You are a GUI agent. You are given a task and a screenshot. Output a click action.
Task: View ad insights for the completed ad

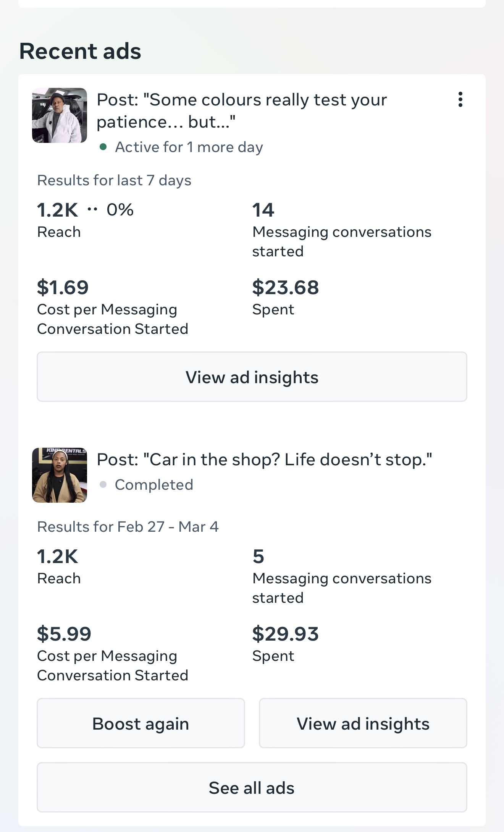click(x=363, y=724)
